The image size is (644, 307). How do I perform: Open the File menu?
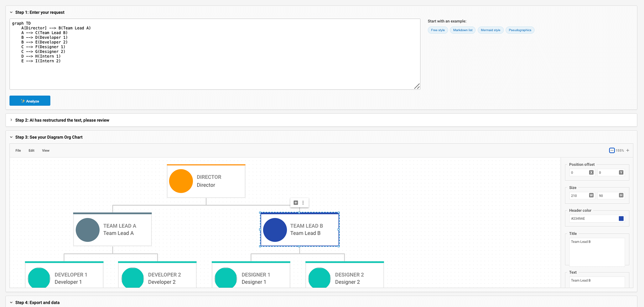(x=18, y=151)
